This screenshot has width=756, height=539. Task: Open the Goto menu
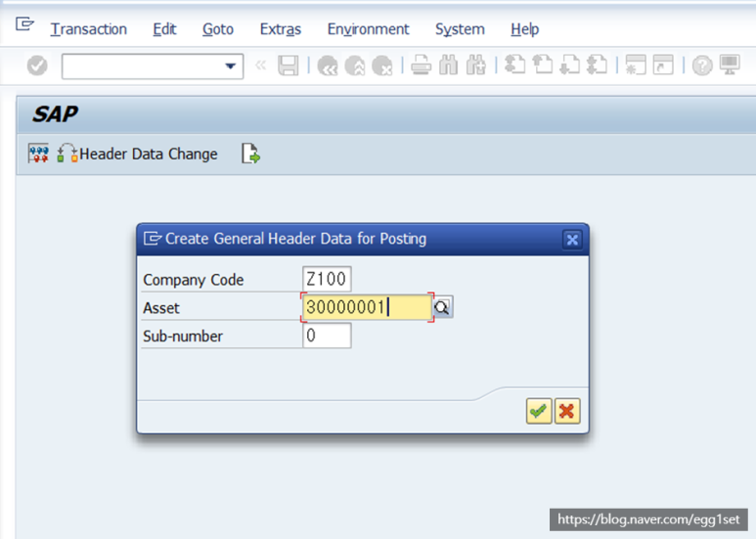[x=218, y=29]
